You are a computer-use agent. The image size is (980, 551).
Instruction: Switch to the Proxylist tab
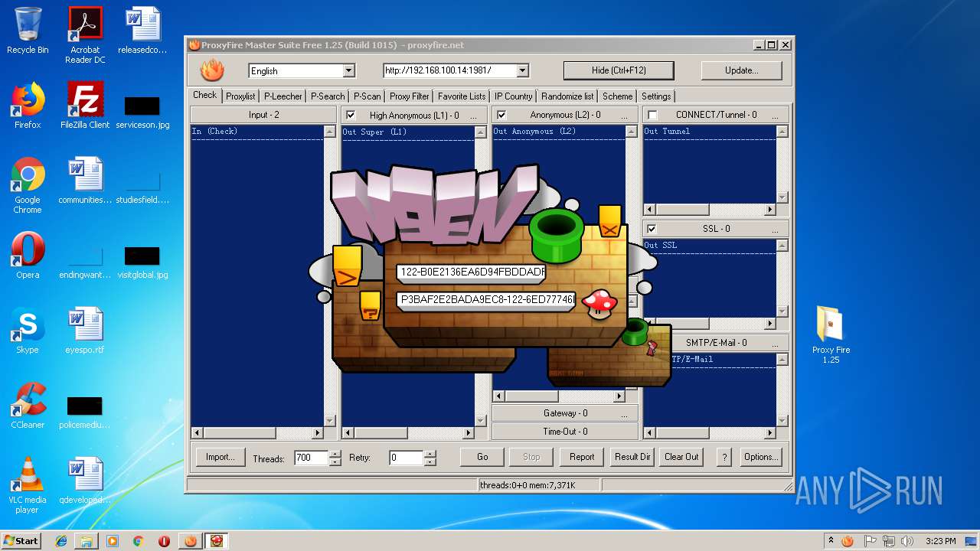(x=240, y=96)
